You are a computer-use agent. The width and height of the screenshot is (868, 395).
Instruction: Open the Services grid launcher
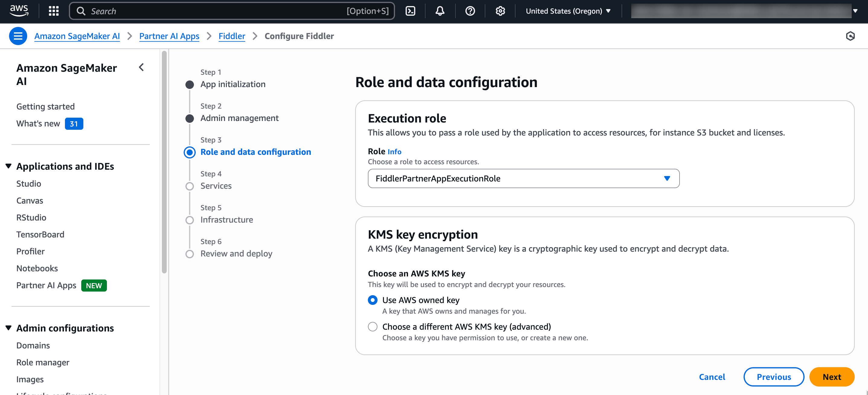tap(53, 11)
